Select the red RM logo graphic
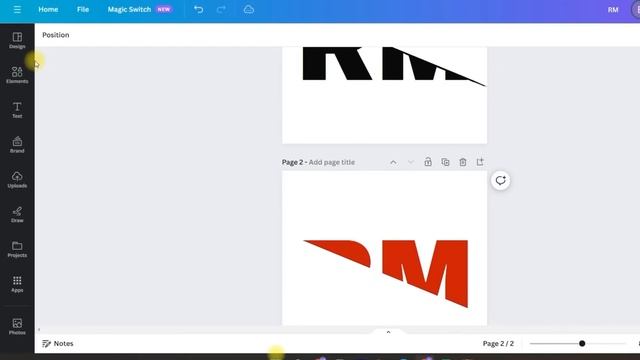 tap(386, 273)
